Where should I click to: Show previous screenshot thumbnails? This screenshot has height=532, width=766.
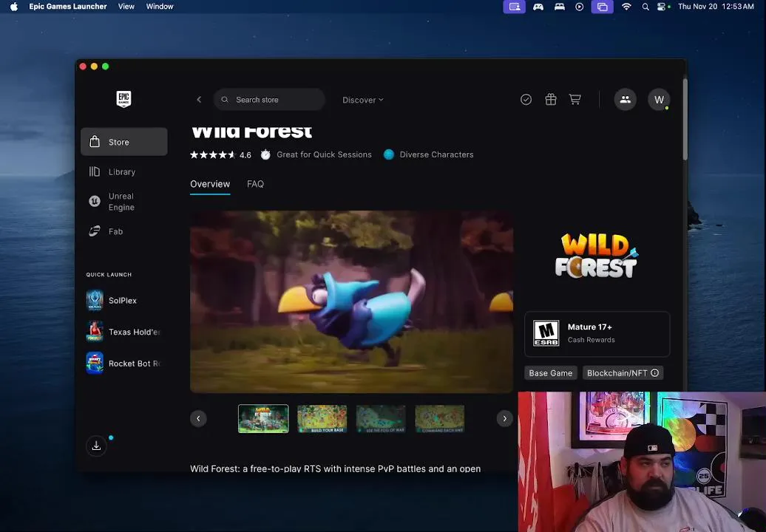198,418
